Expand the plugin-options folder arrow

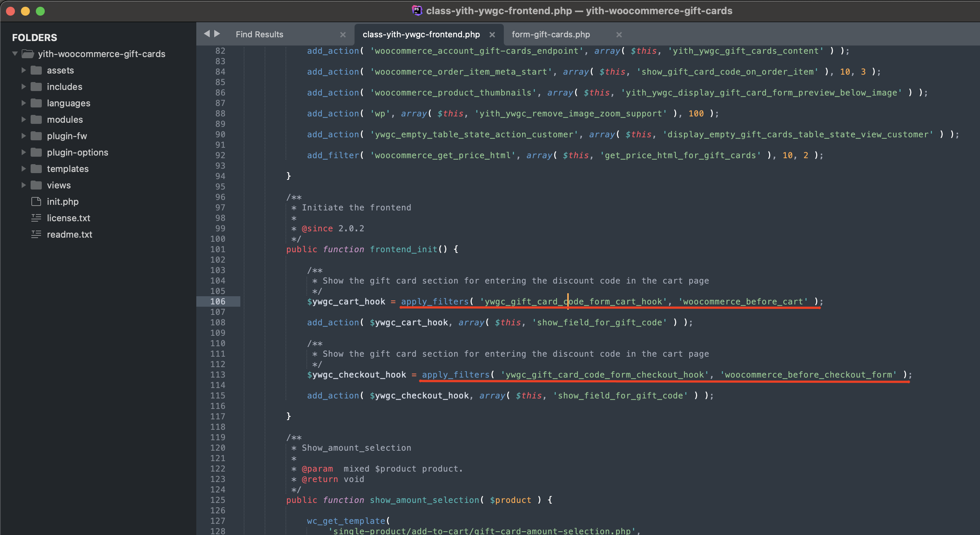pos(24,152)
